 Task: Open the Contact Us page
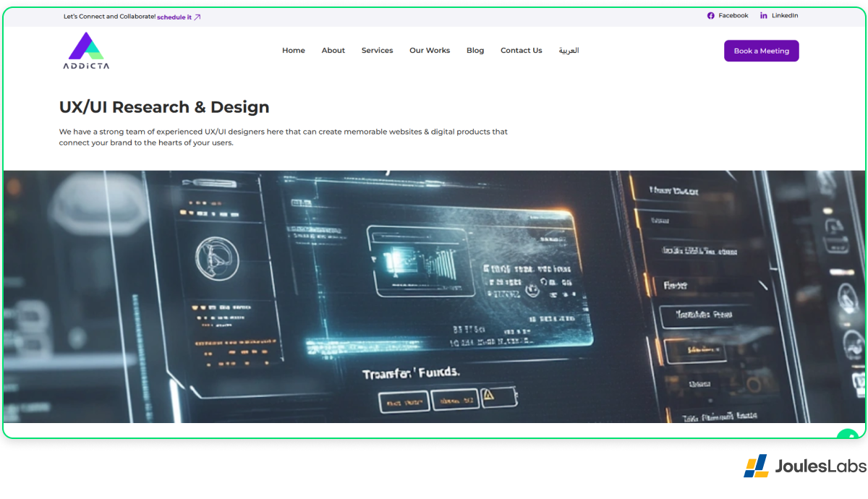(522, 51)
